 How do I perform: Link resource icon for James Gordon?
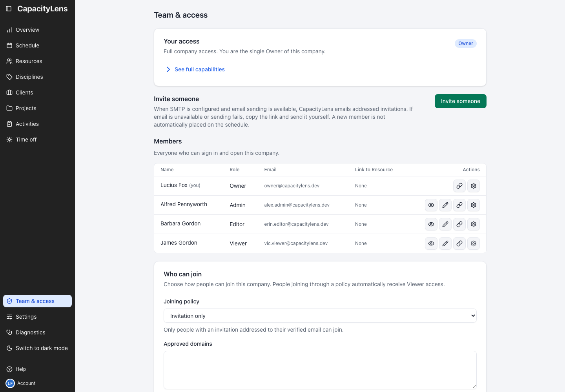pos(459,243)
